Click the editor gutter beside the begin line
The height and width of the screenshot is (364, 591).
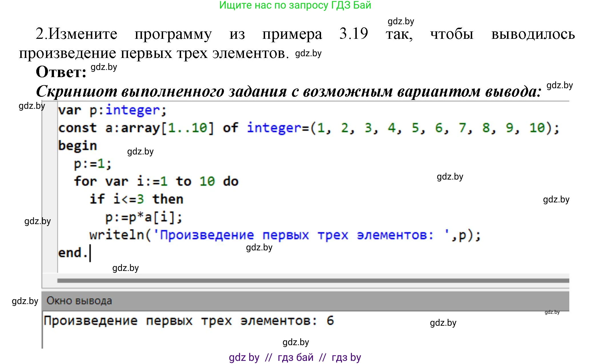(x=50, y=146)
